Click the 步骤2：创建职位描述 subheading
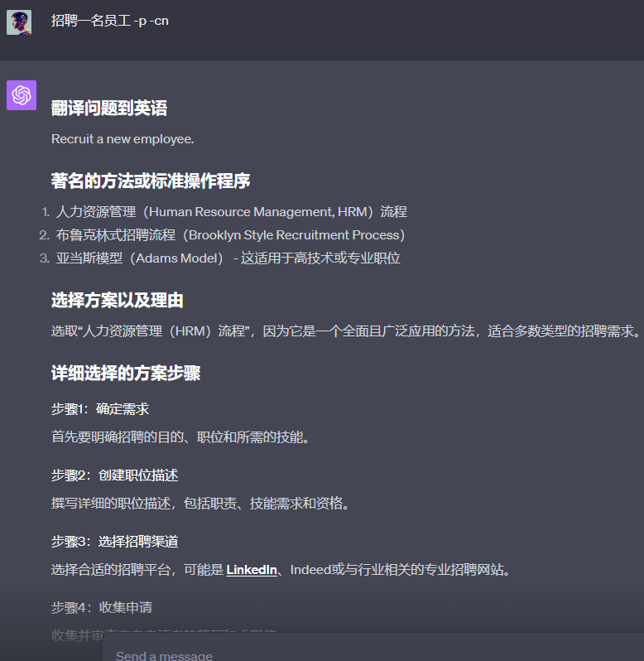Image resolution: width=644 pixels, height=661 pixels. [115, 475]
